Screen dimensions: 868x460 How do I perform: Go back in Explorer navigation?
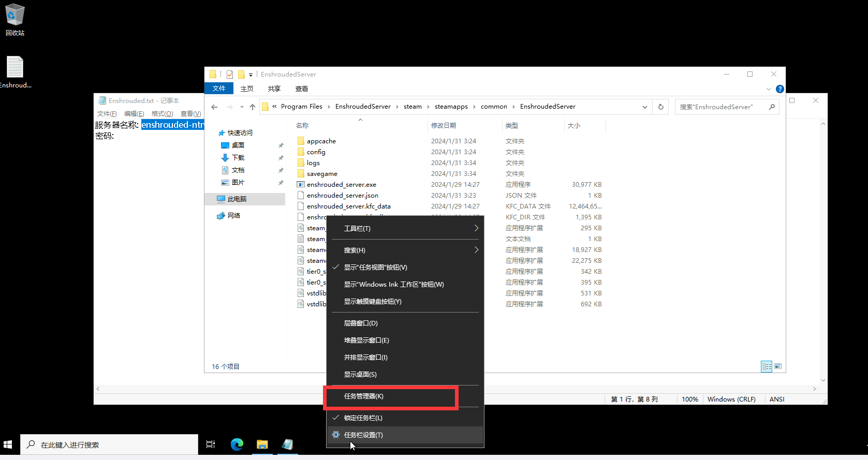click(x=214, y=107)
